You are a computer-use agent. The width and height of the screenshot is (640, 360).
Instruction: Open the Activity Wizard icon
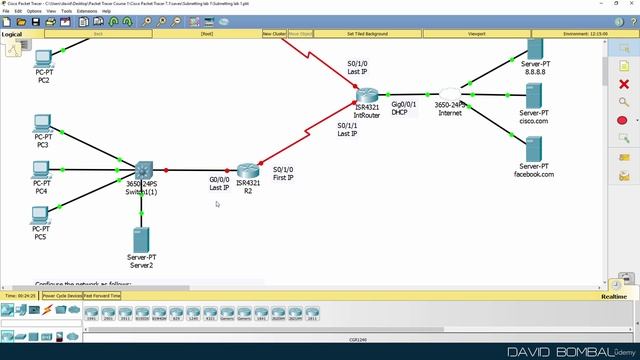pos(65,22)
